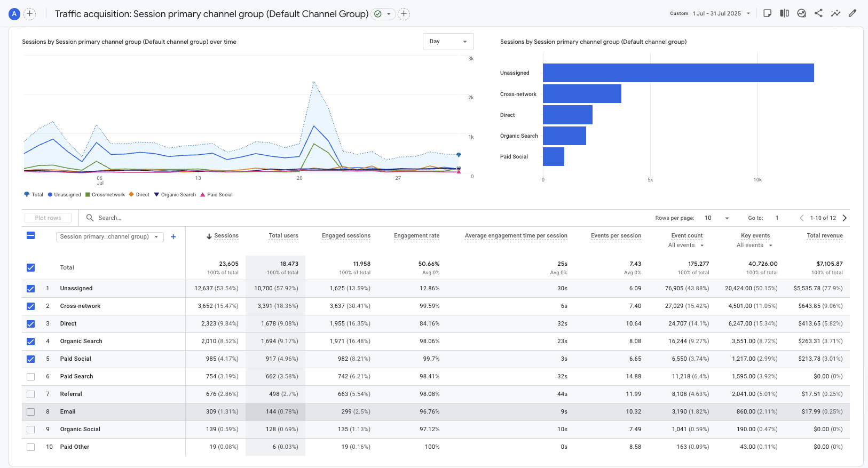Sort by the Total users column
The height and width of the screenshot is (468, 868).
coord(283,236)
